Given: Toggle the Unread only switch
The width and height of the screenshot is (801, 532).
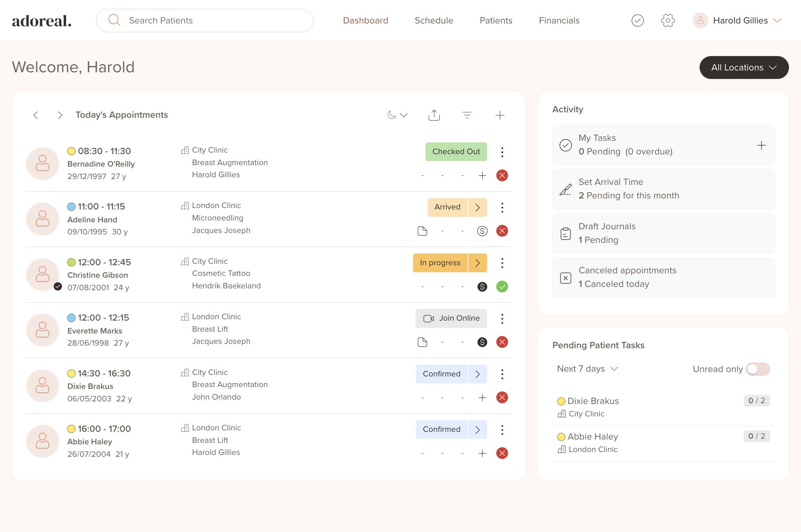Looking at the screenshot, I should (757, 369).
